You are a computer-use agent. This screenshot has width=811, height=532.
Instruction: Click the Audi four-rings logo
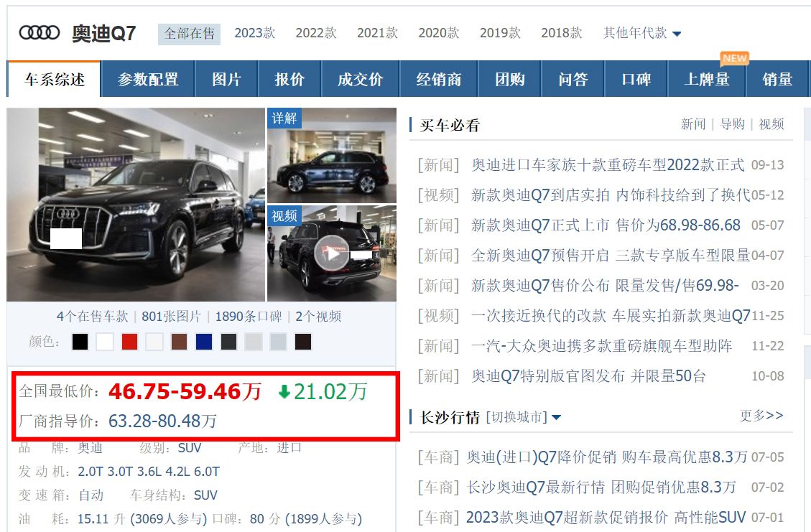click(40, 33)
